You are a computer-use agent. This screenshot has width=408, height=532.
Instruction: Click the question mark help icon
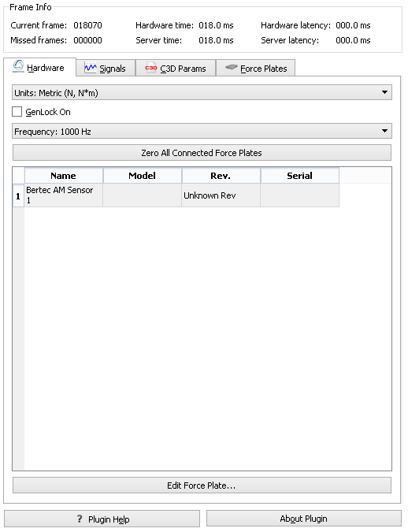(x=80, y=519)
